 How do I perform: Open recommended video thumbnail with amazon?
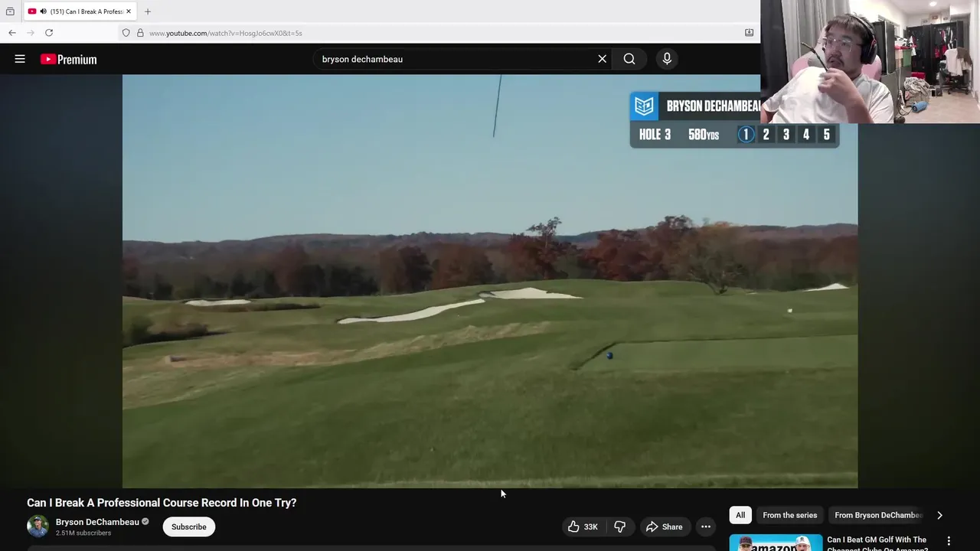(x=776, y=543)
